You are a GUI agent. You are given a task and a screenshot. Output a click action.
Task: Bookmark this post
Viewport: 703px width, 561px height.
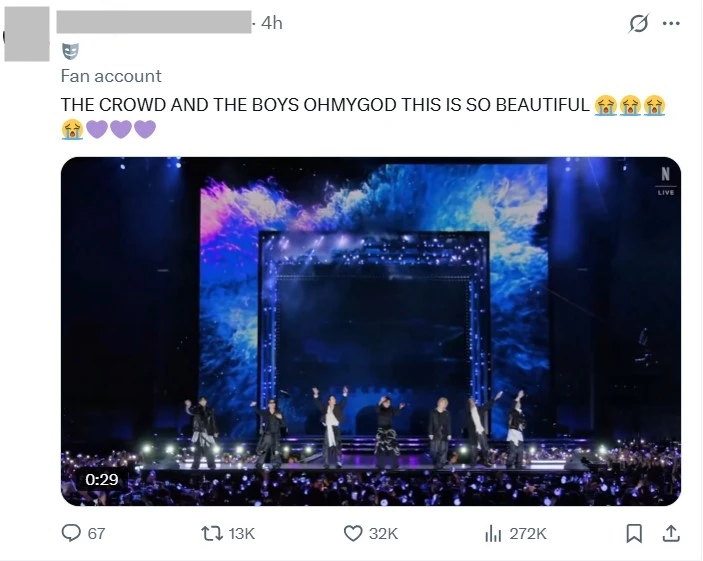633,534
